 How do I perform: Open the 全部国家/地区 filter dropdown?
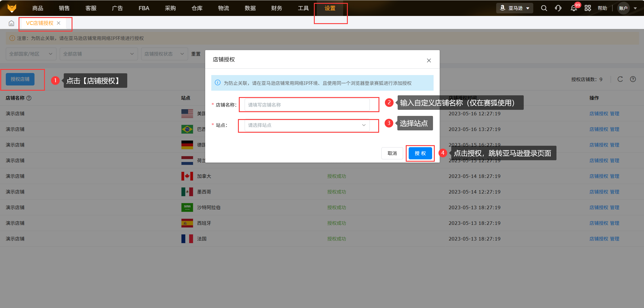(31, 54)
